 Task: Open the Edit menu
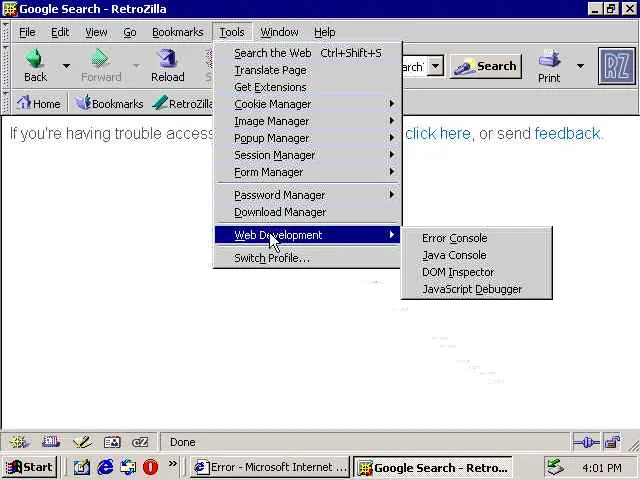(60, 32)
